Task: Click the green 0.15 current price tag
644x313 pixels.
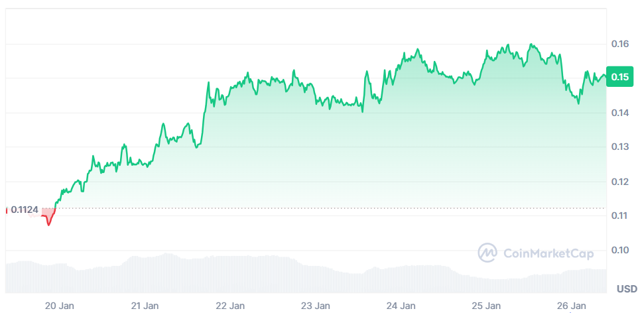Action: 620,77
